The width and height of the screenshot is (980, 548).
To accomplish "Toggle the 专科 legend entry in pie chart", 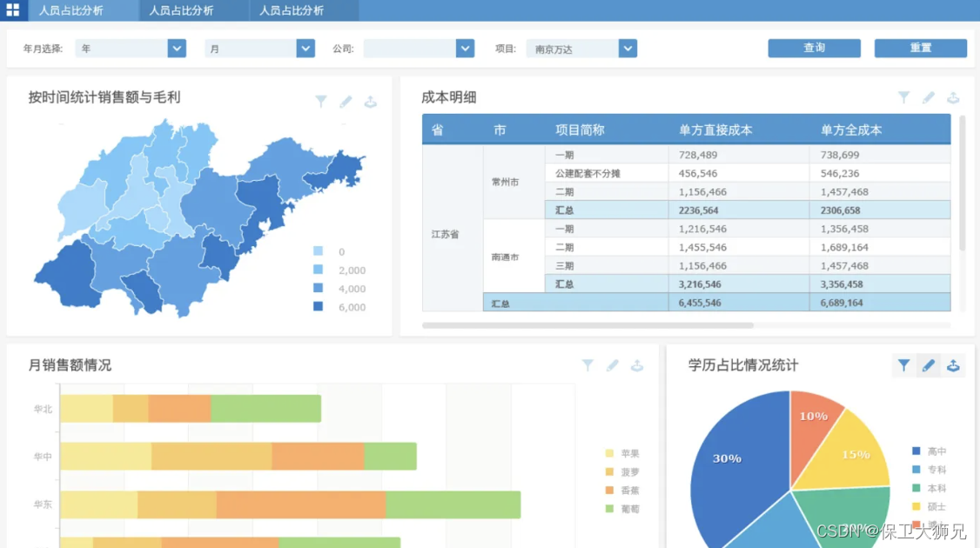I will tap(930, 469).
